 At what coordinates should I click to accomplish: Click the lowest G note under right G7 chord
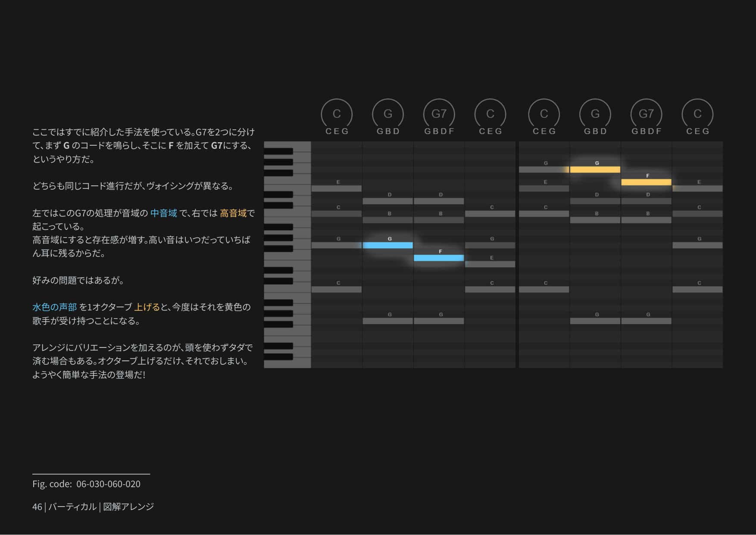coord(646,321)
